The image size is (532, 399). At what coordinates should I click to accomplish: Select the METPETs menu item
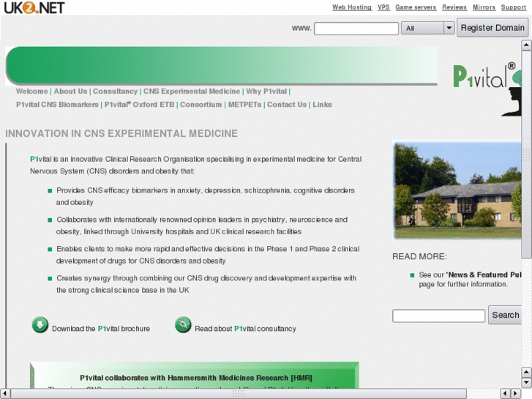(244, 105)
